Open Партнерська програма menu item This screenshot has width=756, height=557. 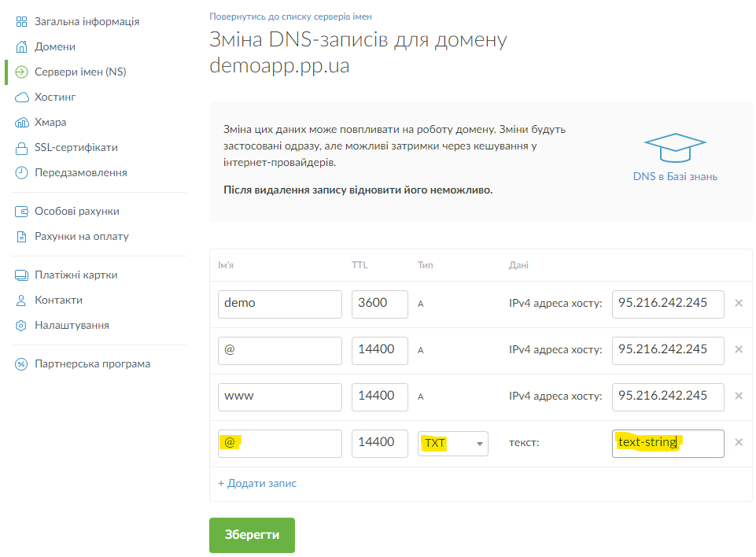92,363
